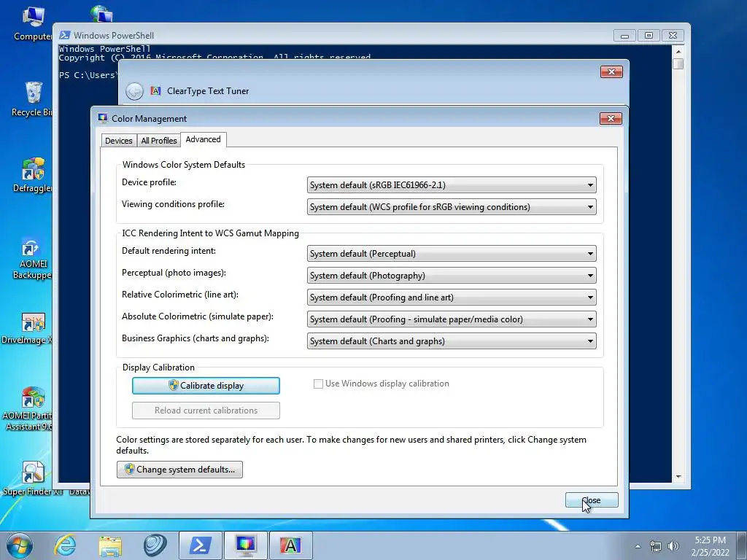The width and height of the screenshot is (747, 560).
Task: Close the Color Management window with X
Action: pos(611,118)
